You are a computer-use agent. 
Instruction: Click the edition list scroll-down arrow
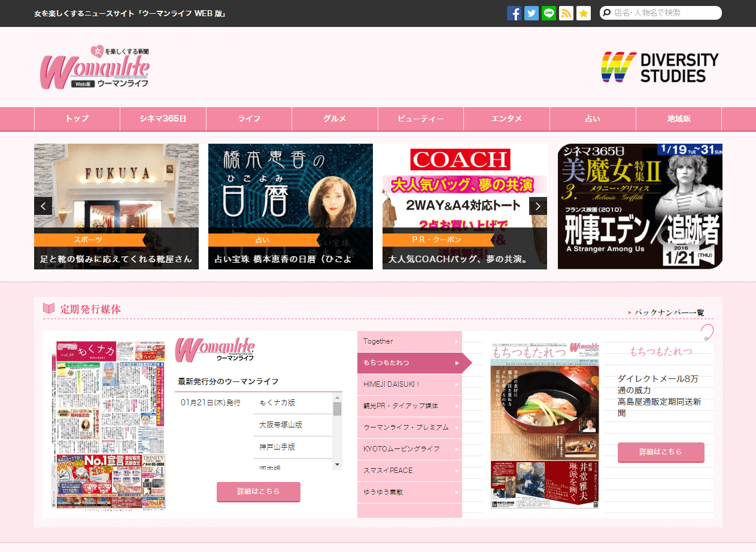point(337,465)
